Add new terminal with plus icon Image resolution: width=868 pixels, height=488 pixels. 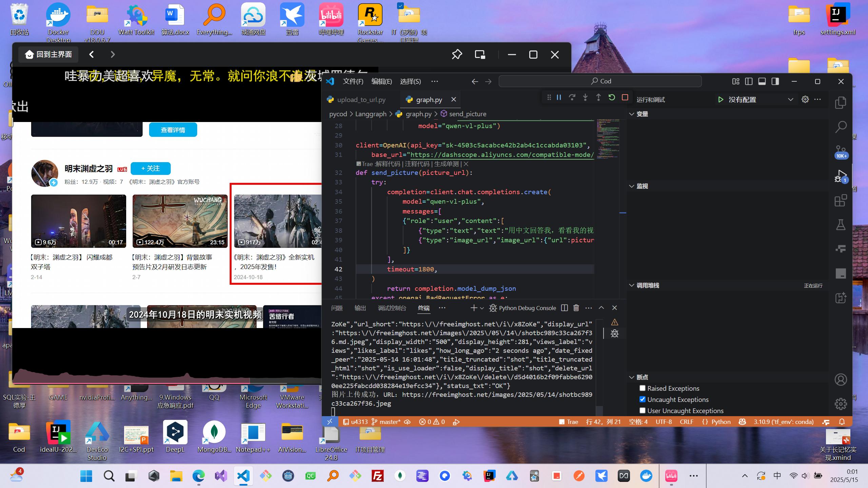(474, 308)
